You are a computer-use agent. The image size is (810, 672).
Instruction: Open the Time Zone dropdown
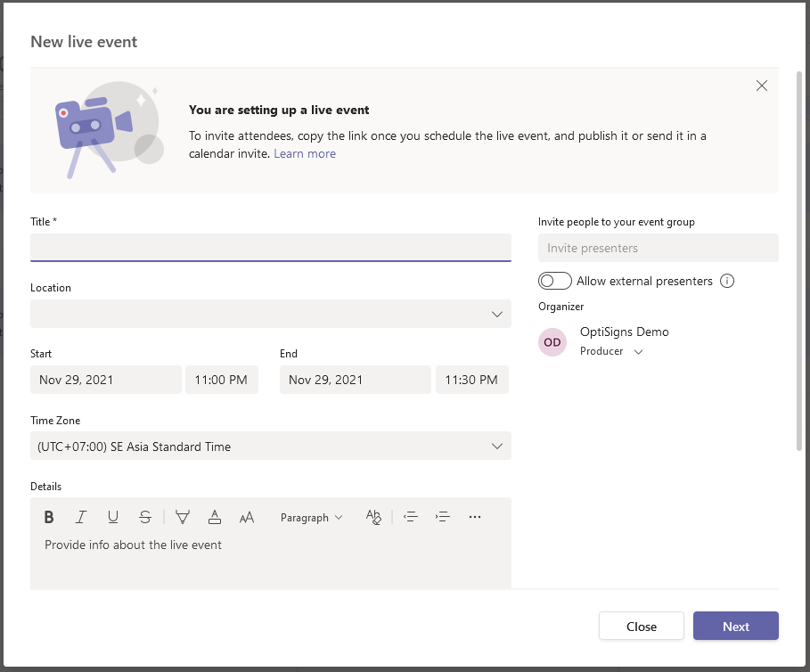tap(271, 447)
